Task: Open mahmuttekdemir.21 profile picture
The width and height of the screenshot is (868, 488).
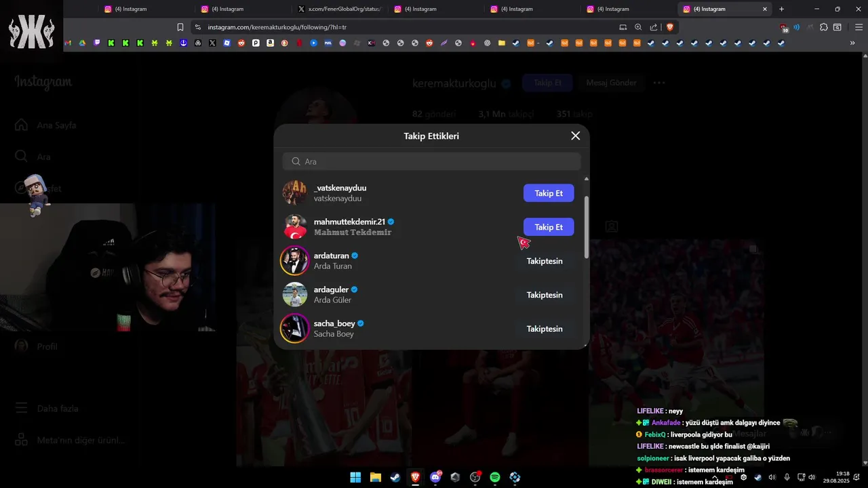Action: [295, 226]
